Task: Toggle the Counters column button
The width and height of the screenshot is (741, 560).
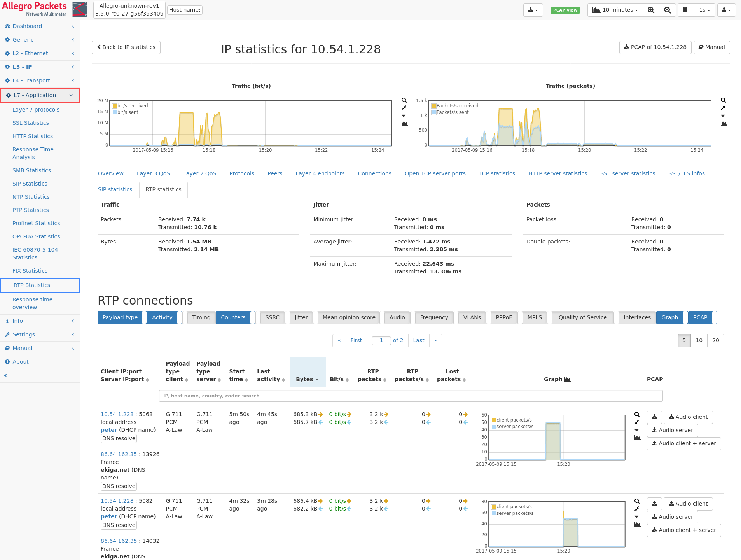Action: 235,317
